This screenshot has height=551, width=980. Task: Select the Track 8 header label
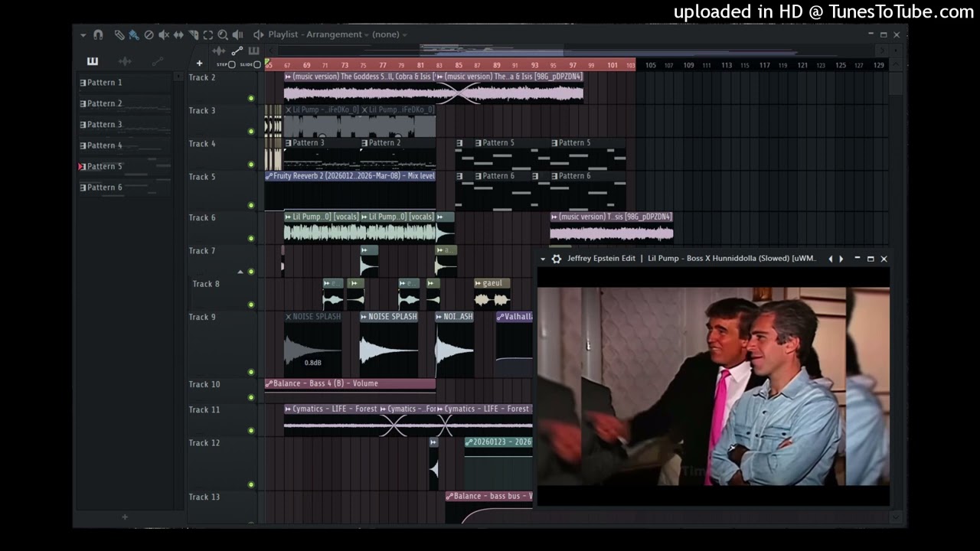(206, 284)
